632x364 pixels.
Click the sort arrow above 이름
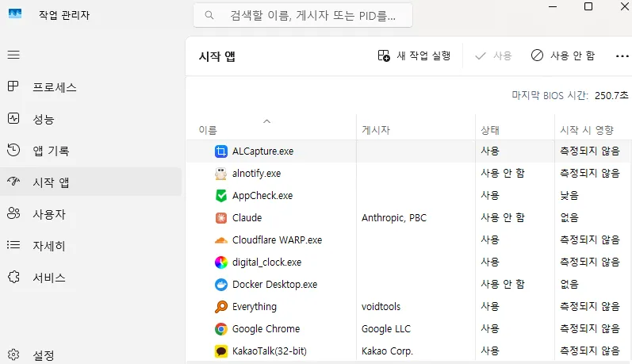pyautogui.click(x=266, y=121)
